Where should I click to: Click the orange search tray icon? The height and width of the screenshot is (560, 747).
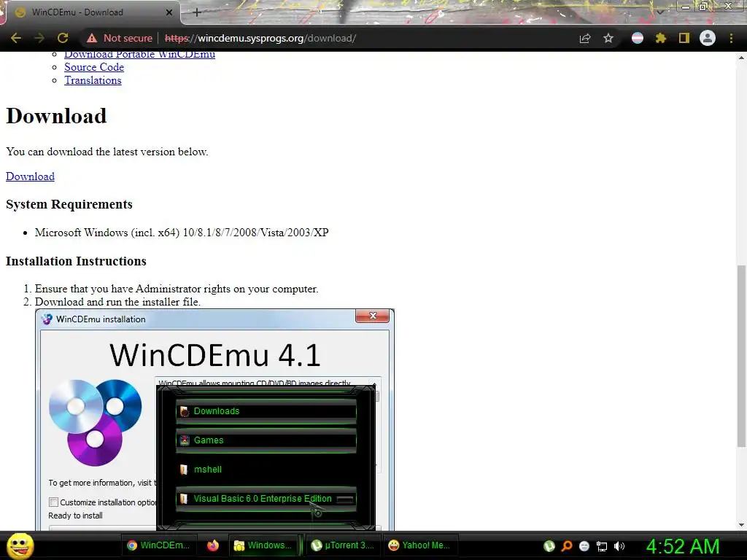click(567, 546)
